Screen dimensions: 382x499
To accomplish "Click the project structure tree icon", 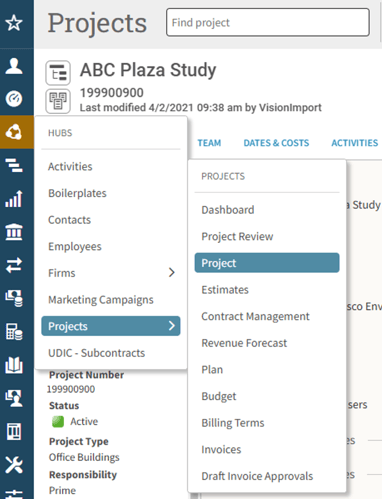I will click(x=58, y=73).
